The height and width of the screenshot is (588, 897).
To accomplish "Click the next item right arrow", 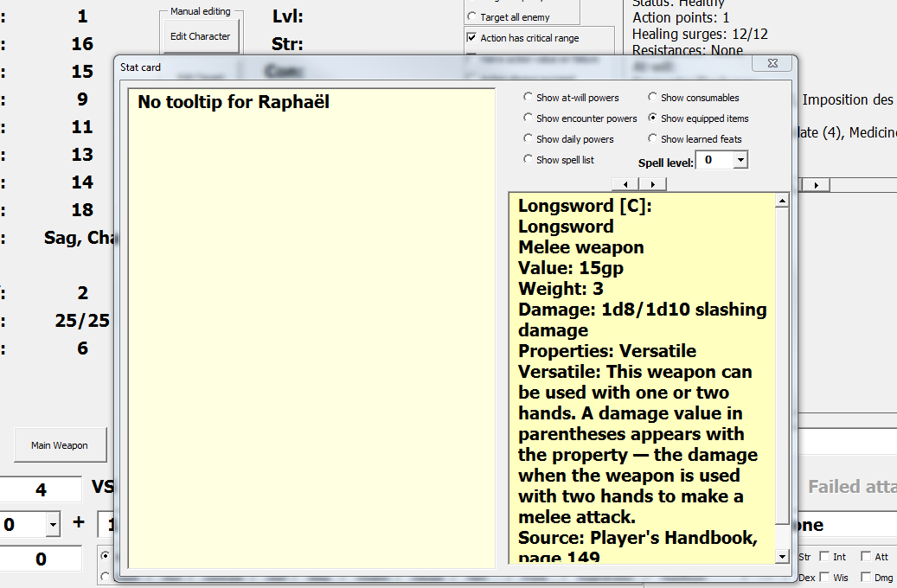I will pos(653,184).
